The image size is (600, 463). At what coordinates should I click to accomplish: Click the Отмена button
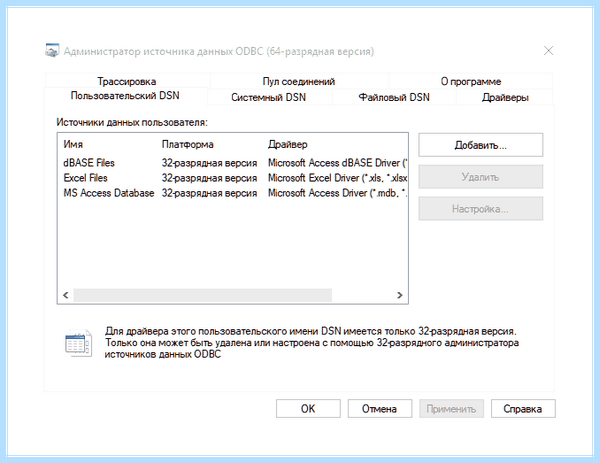[380, 409]
